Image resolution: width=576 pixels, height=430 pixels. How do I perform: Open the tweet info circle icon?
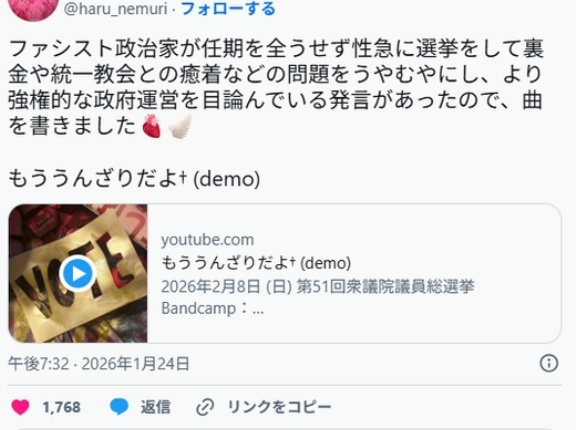point(549,363)
